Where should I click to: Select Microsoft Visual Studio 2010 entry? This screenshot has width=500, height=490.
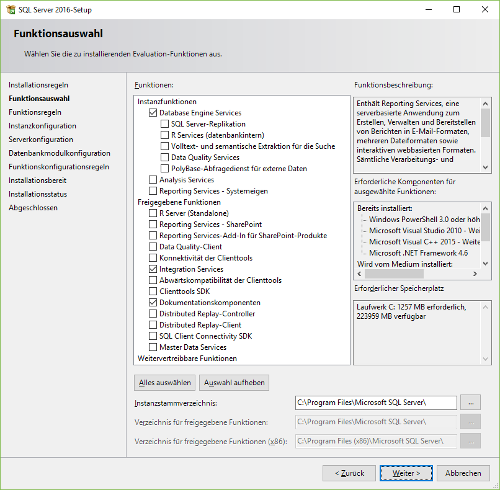click(424, 230)
